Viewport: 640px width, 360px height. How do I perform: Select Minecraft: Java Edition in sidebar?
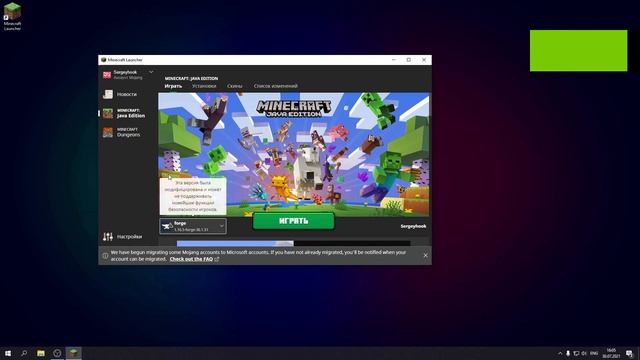127,113
